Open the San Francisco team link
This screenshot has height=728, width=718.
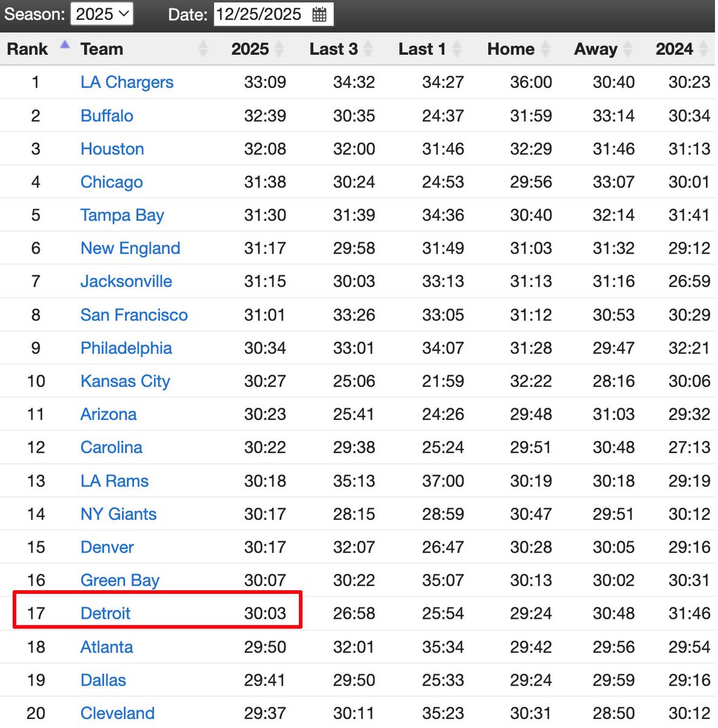[x=134, y=315]
